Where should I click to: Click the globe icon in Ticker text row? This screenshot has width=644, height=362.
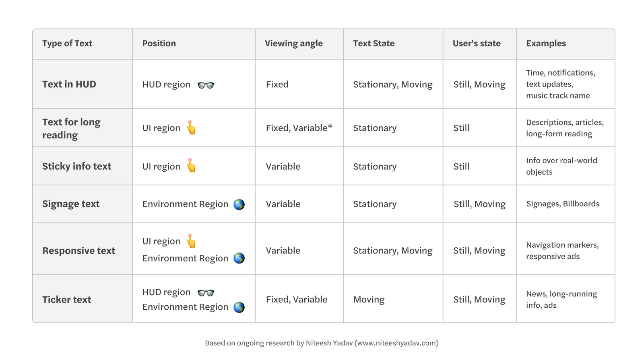tap(239, 307)
